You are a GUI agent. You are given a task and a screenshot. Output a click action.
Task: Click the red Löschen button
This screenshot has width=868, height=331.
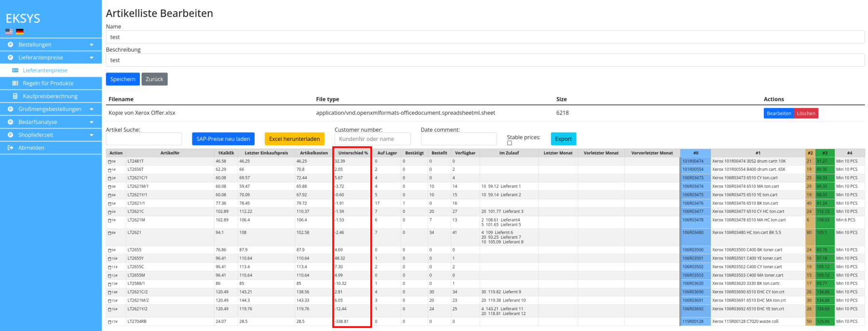(x=806, y=113)
